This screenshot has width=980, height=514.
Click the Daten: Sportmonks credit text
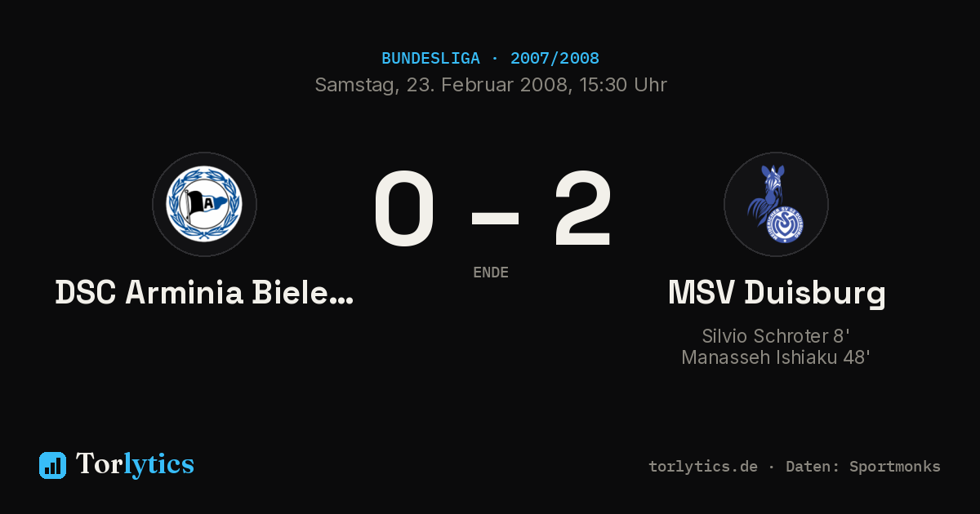click(863, 467)
